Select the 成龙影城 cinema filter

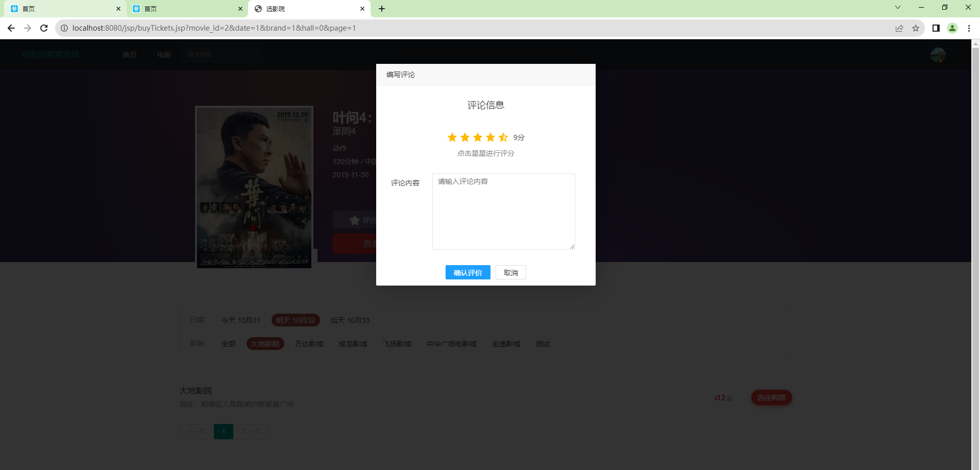(353, 344)
